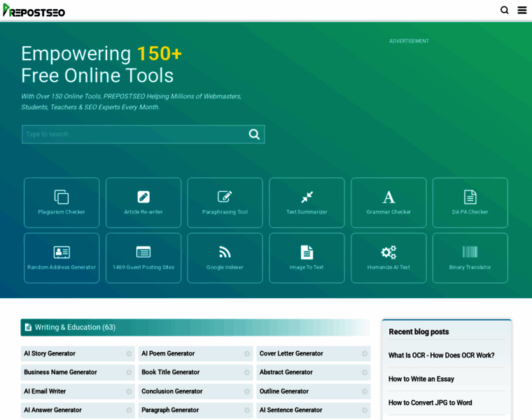Open the Humanize AI Text gears icon

point(388,252)
